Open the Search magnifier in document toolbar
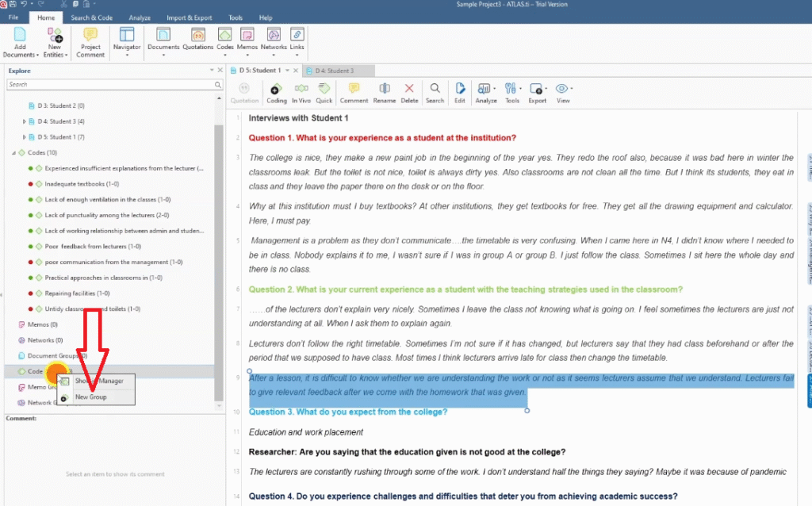 pos(435,93)
